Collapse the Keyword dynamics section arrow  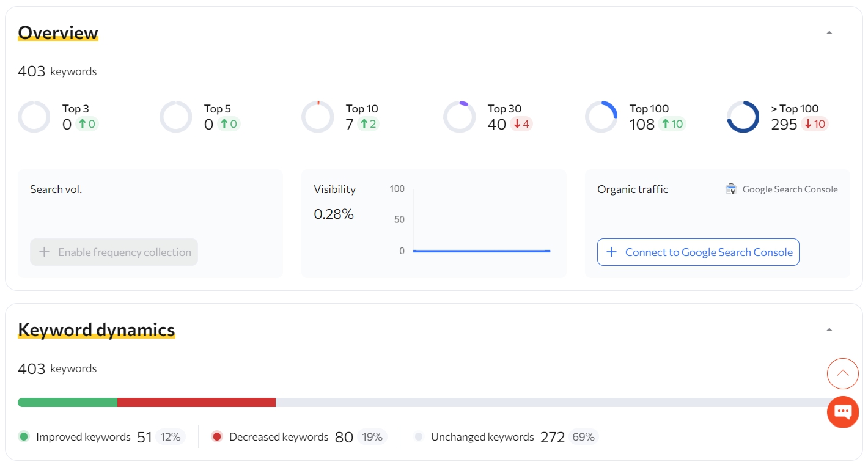click(829, 329)
